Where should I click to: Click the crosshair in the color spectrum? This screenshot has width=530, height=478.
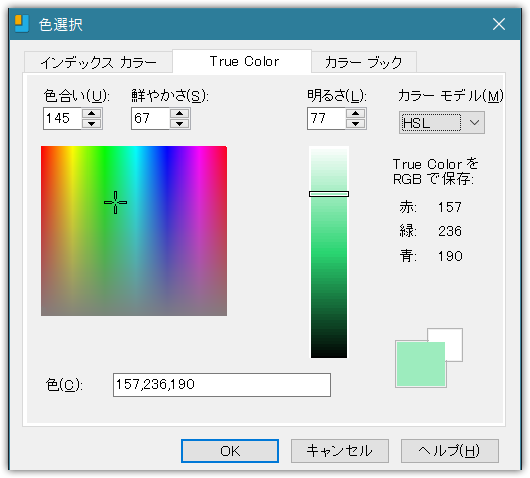pyautogui.click(x=116, y=202)
